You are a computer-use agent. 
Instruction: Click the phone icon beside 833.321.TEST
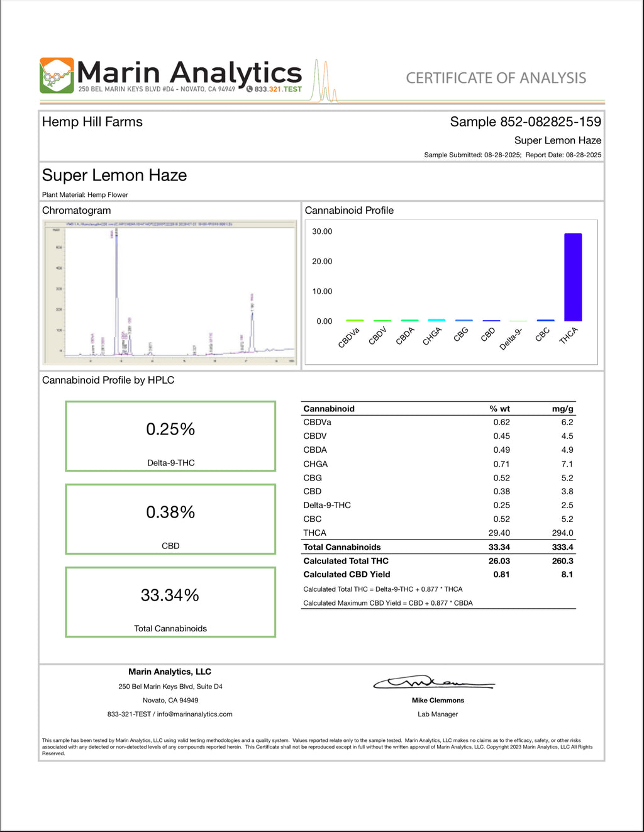[x=250, y=89]
